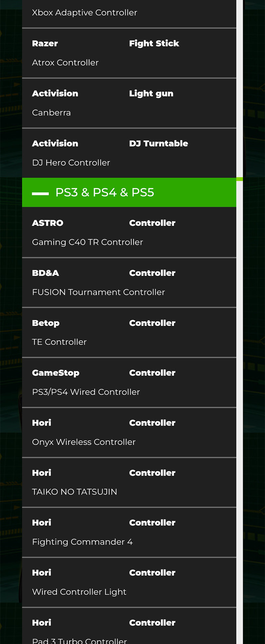This screenshot has width=265, height=644.
Task: Select the TAIKO NO TATSUJIN entry
Action: click(x=75, y=492)
